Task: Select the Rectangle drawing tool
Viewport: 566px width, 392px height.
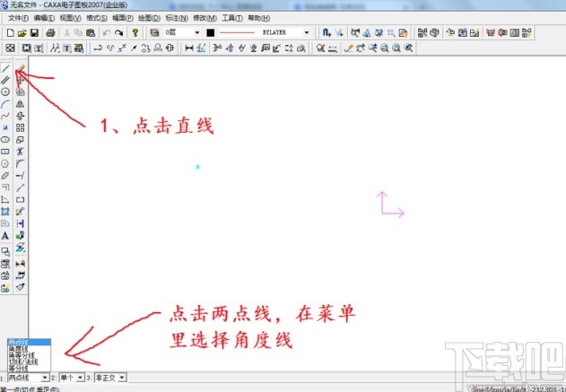Action: coord(5,152)
